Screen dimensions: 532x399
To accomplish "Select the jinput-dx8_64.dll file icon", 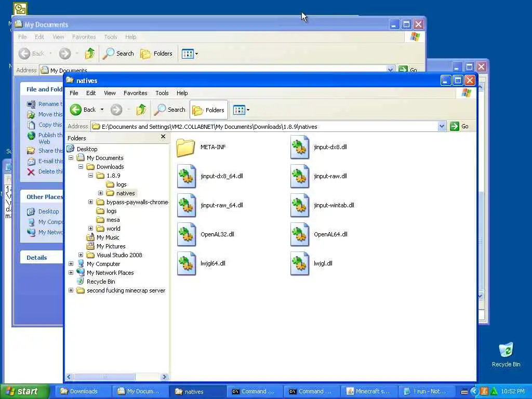I will click(x=187, y=177).
